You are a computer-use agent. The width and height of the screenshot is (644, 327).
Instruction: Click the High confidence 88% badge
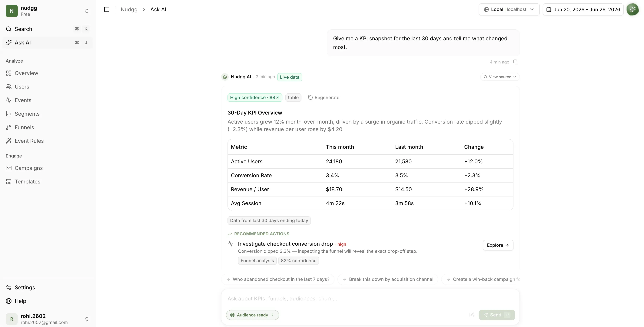(255, 98)
